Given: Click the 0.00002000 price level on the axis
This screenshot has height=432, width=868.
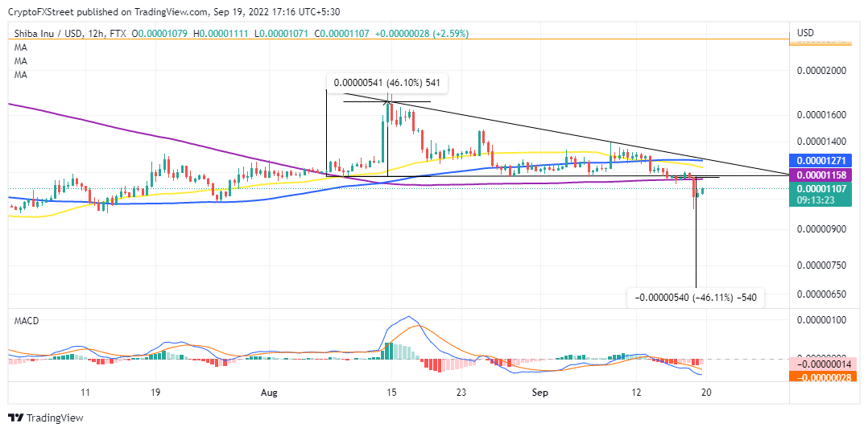Looking at the screenshot, I should (x=823, y=72).
